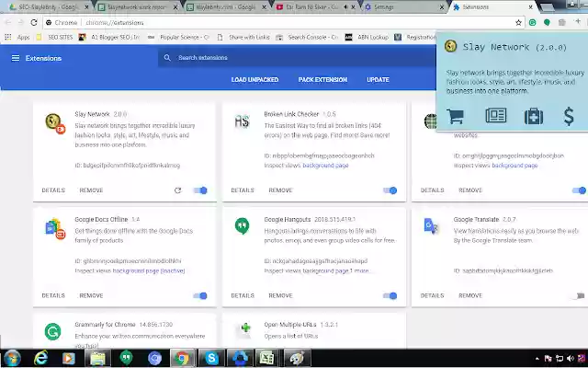Click the Google Hangouts extension icon
588x368 pixels.
242,226
